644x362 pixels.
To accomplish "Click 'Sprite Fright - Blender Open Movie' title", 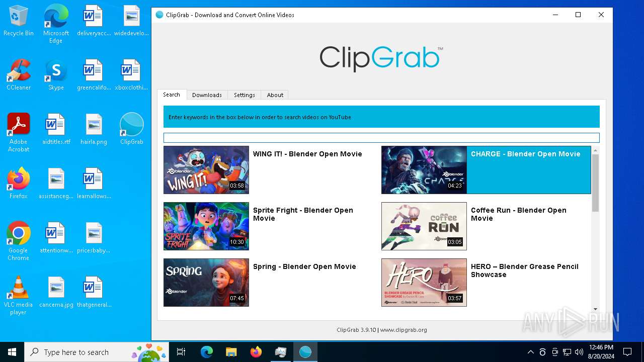I will click(x=303, y=214).
